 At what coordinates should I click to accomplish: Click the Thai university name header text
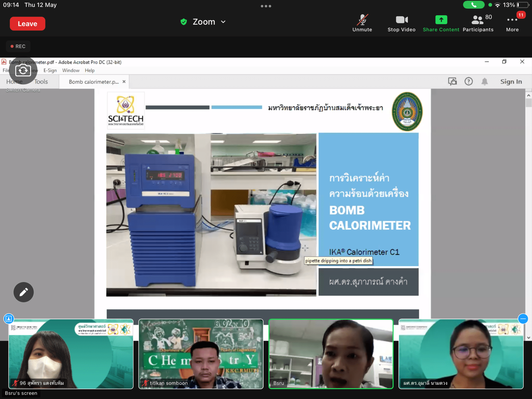point(326,108)
